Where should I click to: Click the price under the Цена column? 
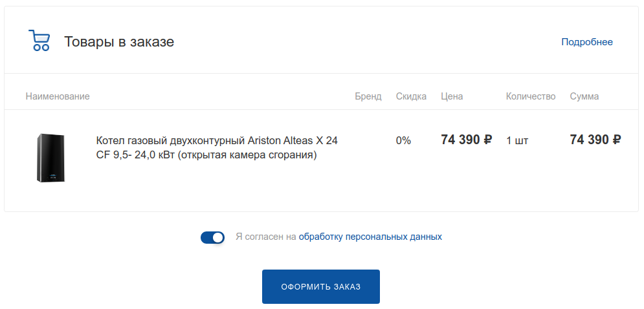point(466,140)
